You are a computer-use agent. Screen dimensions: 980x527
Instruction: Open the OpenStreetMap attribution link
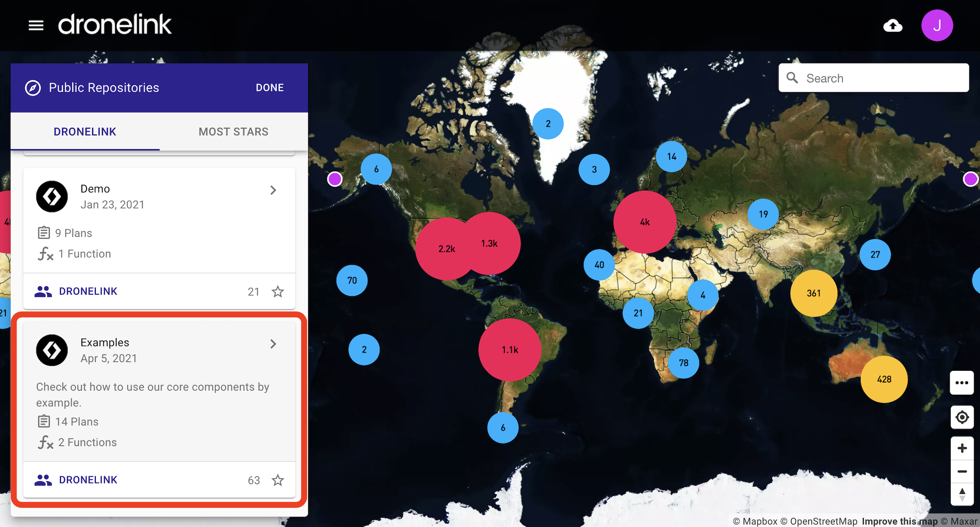[x=819, y=521]
